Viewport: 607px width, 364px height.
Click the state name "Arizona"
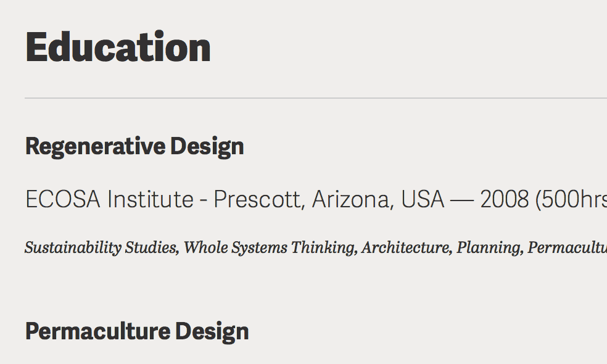pyautogui.click(x=352, y=200)
